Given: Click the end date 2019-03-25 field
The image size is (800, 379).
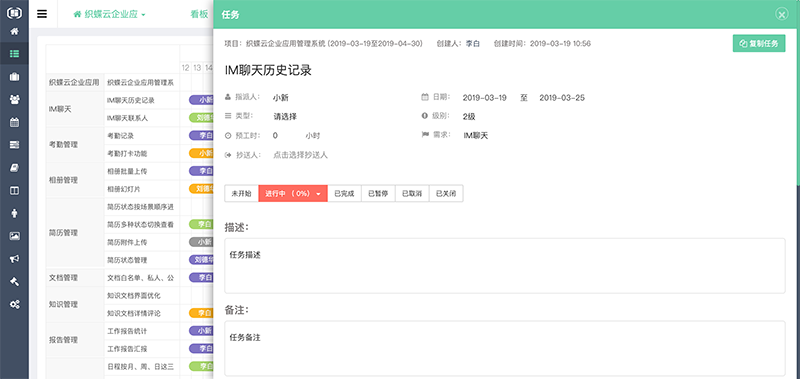Looking at the screenshot, I should point(562,97).
